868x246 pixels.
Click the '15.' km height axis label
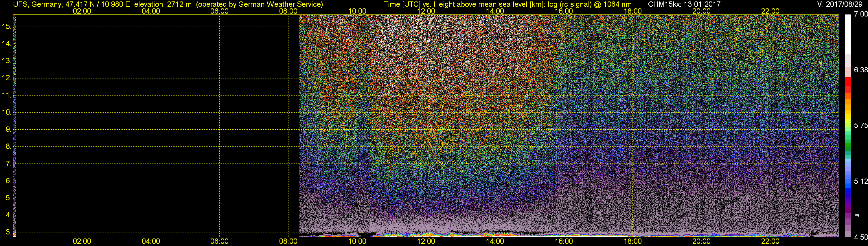point(6,26)
